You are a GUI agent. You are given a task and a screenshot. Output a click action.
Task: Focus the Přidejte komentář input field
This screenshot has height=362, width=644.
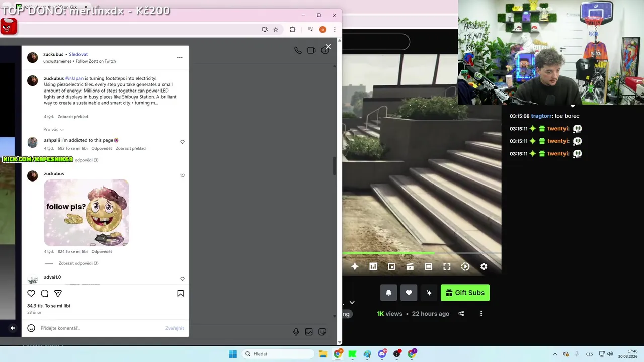[x=101, y=328]
